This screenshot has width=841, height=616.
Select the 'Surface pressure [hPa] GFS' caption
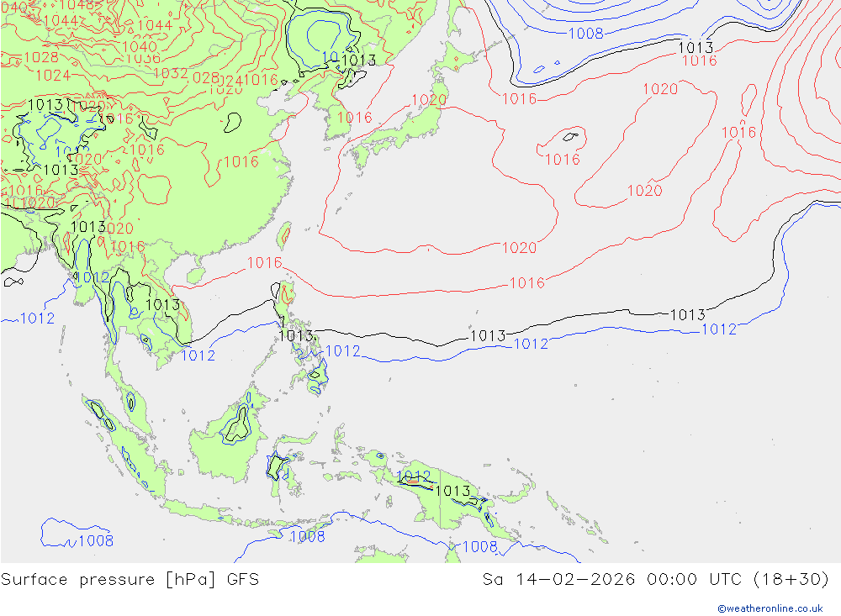[130, 580]
